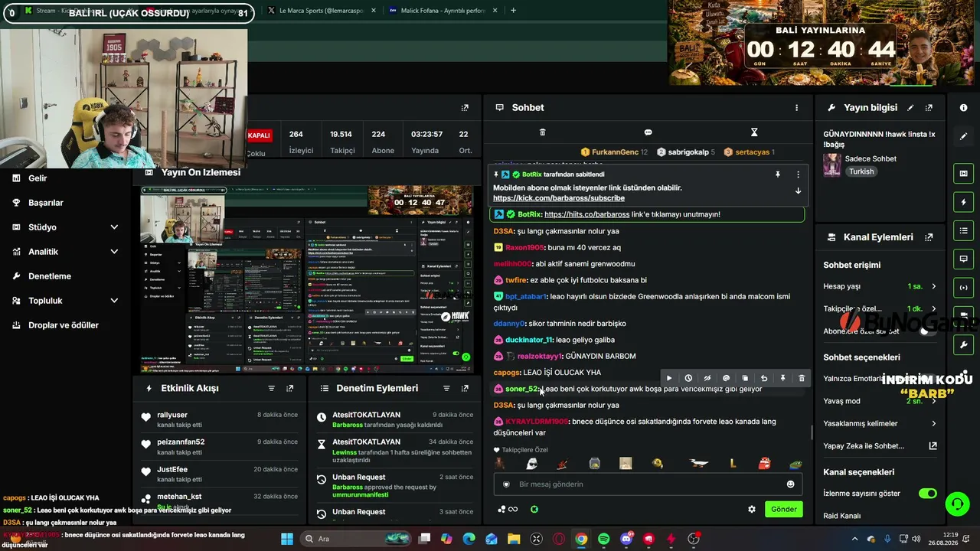
Task: Click the Raid Kanalı option
Action: click(x=842, y=516)
